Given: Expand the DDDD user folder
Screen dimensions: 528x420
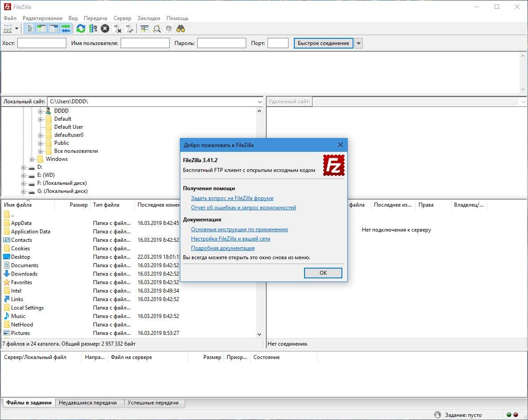Looking at the screenshot, I should [x=40, y=111].
